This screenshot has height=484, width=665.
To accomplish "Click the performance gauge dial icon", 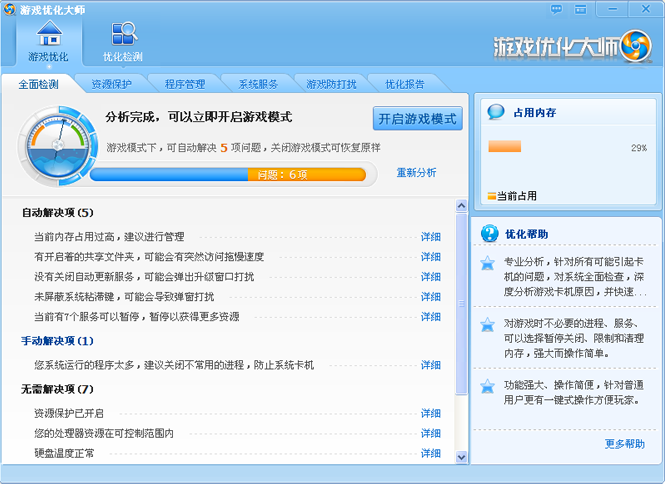I will tap(57, 147).
